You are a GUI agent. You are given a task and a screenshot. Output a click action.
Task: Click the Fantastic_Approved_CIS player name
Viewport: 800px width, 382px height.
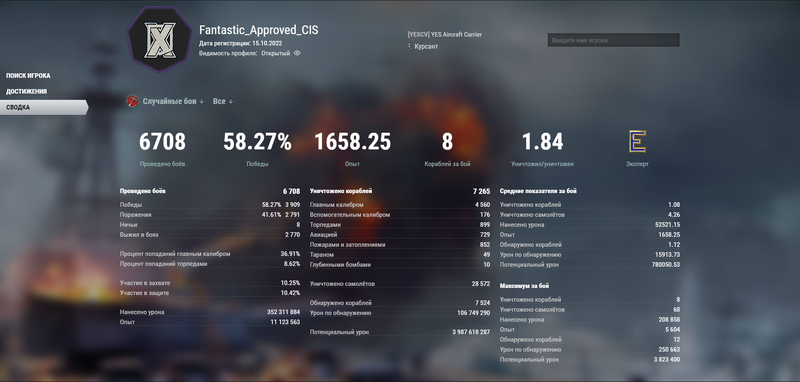click(x=258, y=30)
